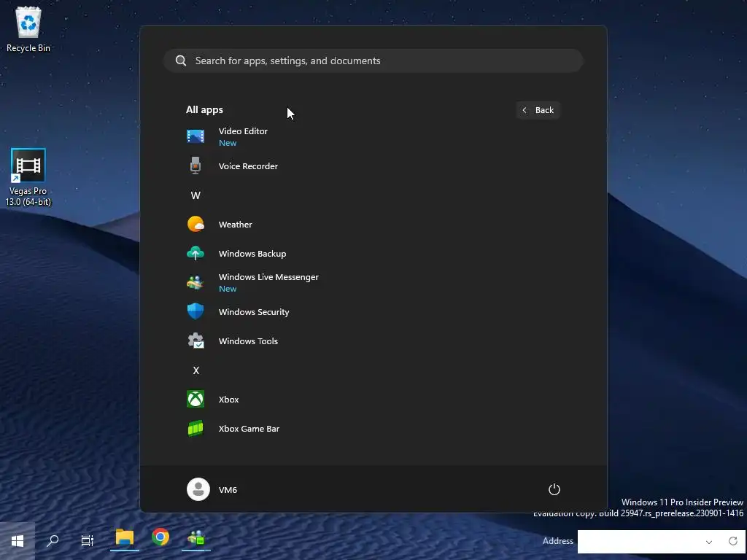This screenshot has height=560, width=747.
Task: Launch Voice Recorder via its microphone icon
Action: point(196,166)
